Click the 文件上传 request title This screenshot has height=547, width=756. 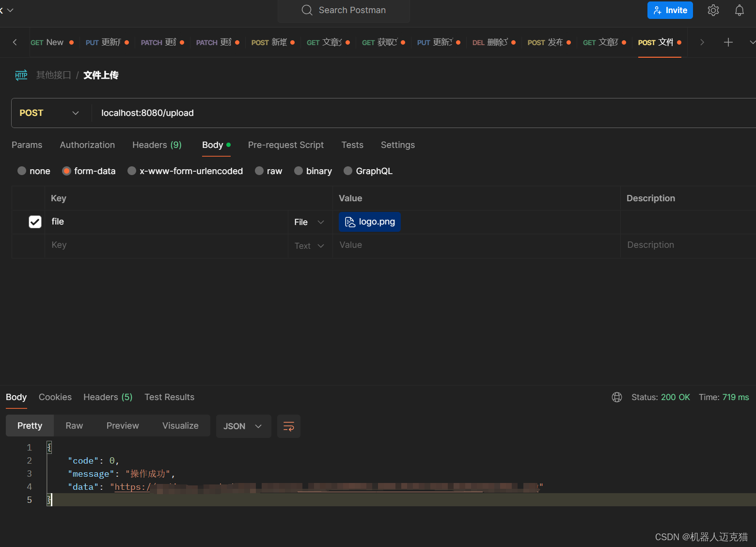pyautogui.click(x=101, y=75)
